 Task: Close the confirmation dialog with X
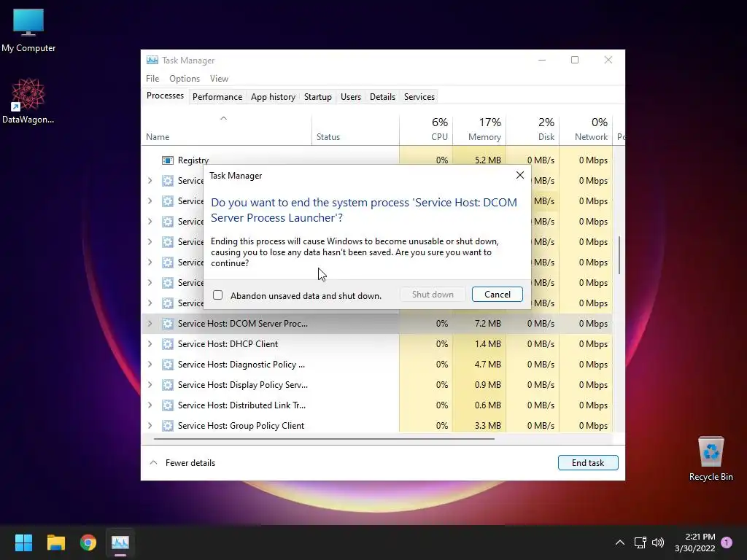519,175
